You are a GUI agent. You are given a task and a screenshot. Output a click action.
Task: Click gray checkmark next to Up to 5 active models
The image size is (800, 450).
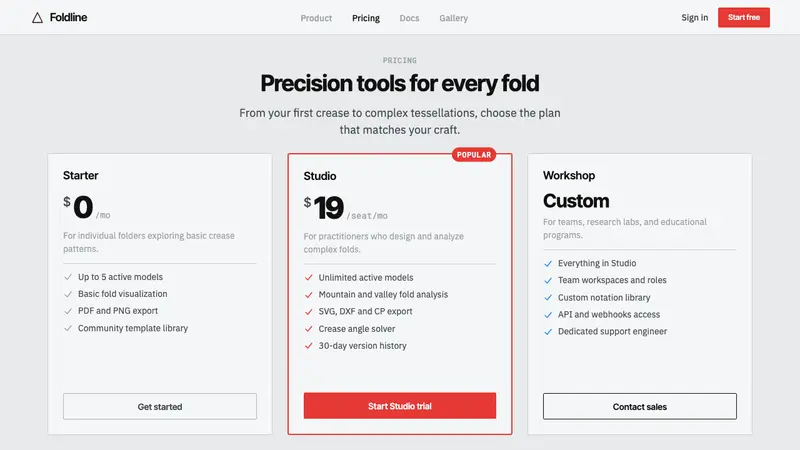[x=68, y=277]
